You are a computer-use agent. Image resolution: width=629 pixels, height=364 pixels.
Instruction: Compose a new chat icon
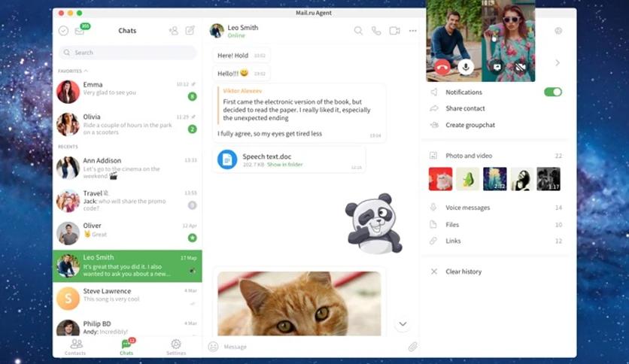[x=190, y=31]
